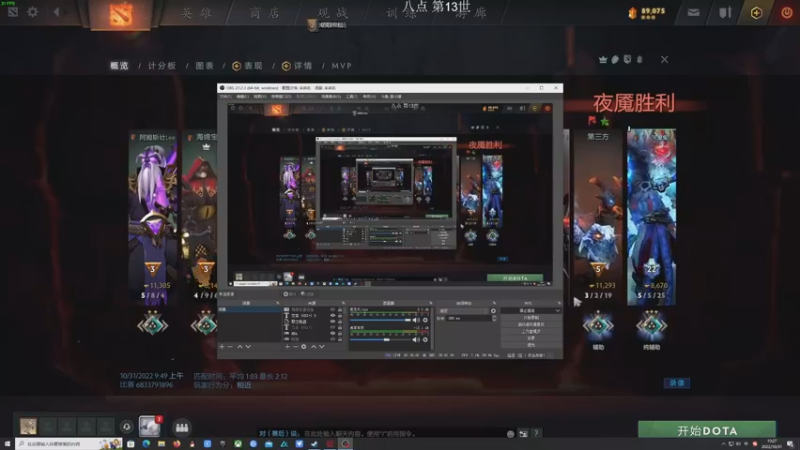Mute second OBS mixer channel speaker
This screenshot has width=800, height=450.
[x=416, y=339]
